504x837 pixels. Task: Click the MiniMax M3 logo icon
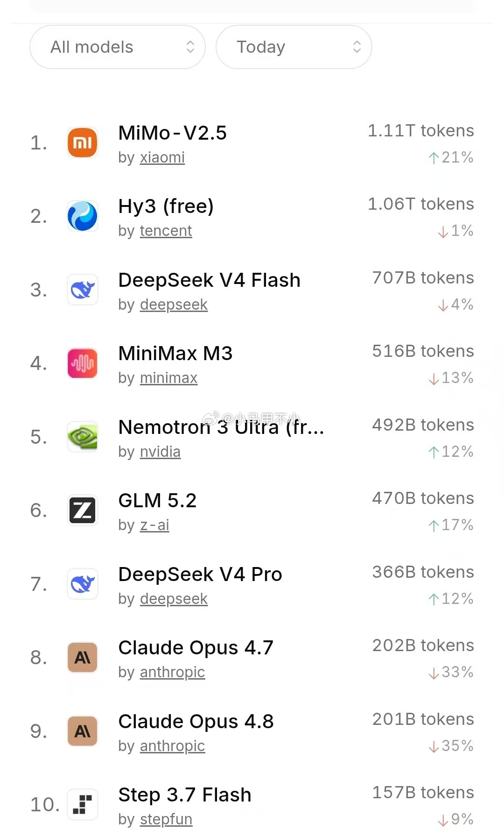(x=83, y=363)
